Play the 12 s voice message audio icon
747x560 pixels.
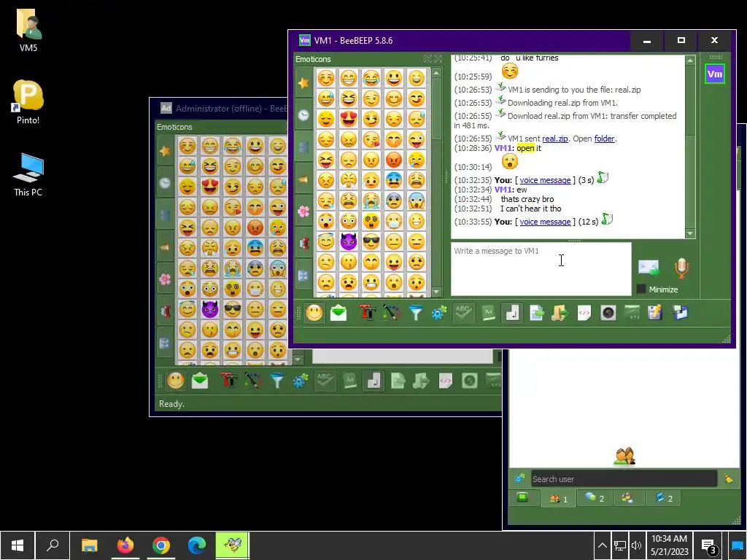coord(607,219)
